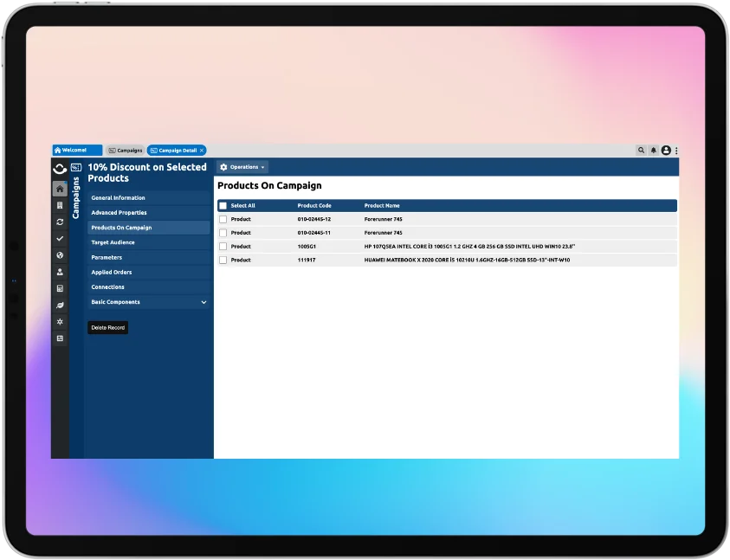Open search with the magnifier icon
The image size is (730, 560).
[641, 151]
